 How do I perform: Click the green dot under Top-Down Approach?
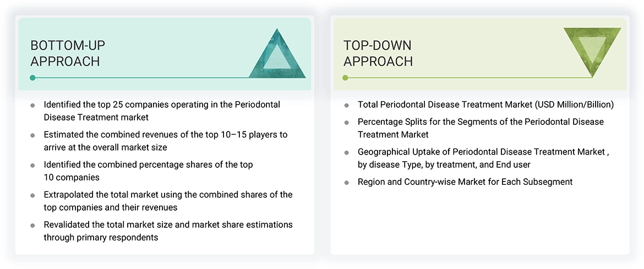point(346,78)
